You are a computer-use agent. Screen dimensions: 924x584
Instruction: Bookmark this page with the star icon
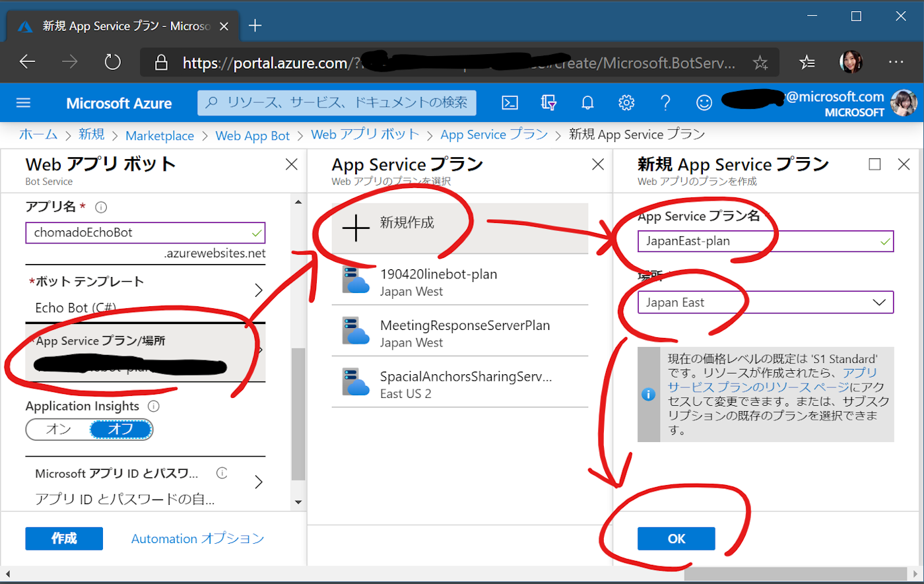point(760,63)
